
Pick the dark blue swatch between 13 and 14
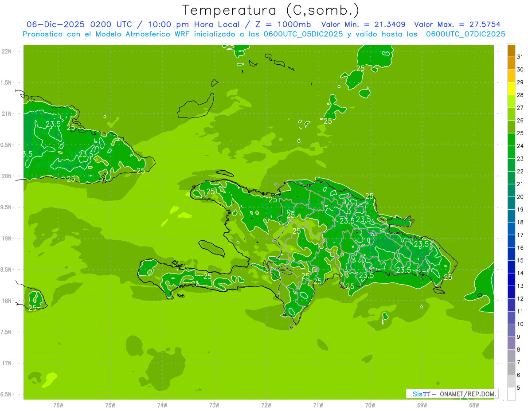pyautogui.click(x=511, y=279)
